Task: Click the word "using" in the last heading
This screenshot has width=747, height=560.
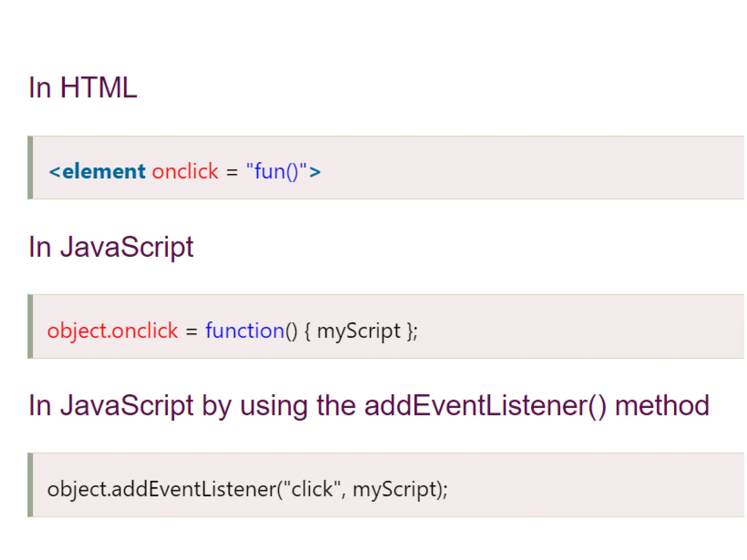Action: pos(274,406)
